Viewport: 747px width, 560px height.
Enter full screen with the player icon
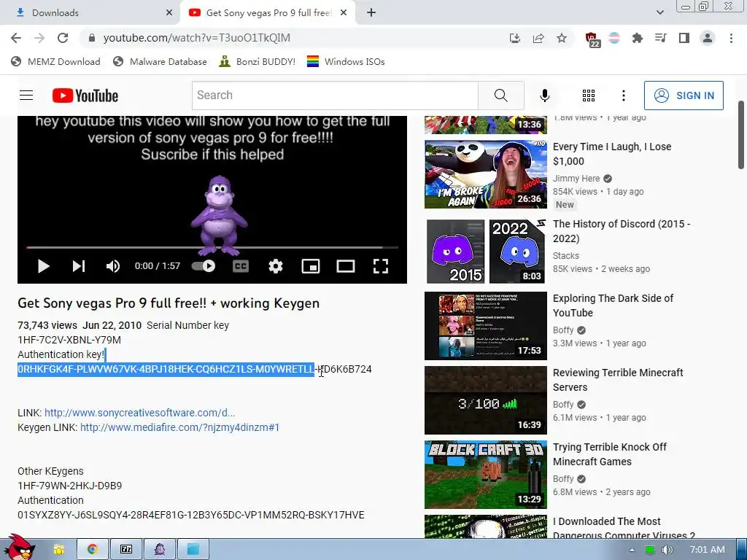(381, 266)
